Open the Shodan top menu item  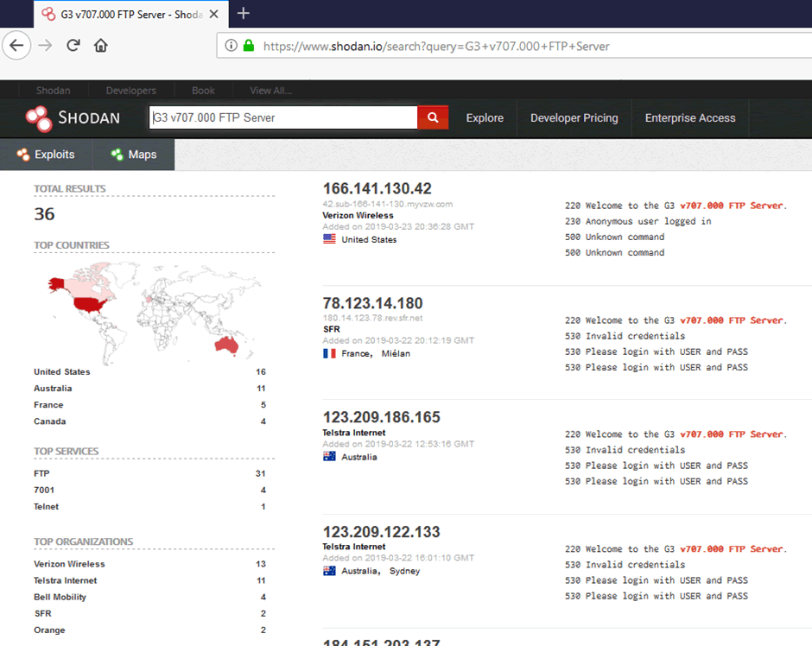(x=54, y=91)
